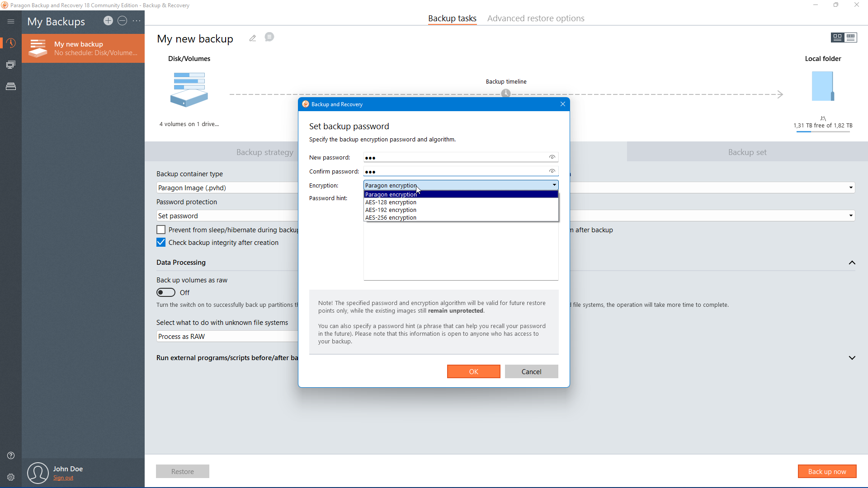Open the comment bubble icon beside title
Viewport: 868px width, 488px height.
pyautogui.click(x=269, y=37)
